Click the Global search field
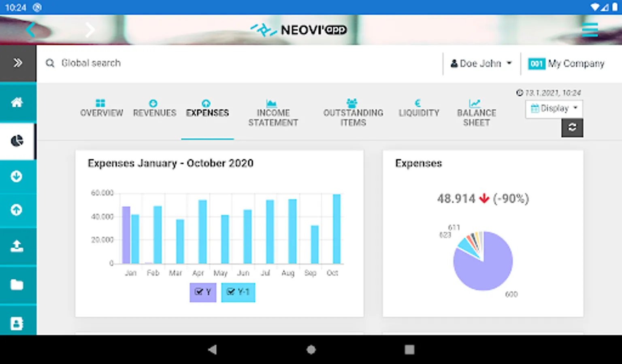 pyautogui.click(x=239, y=63)
